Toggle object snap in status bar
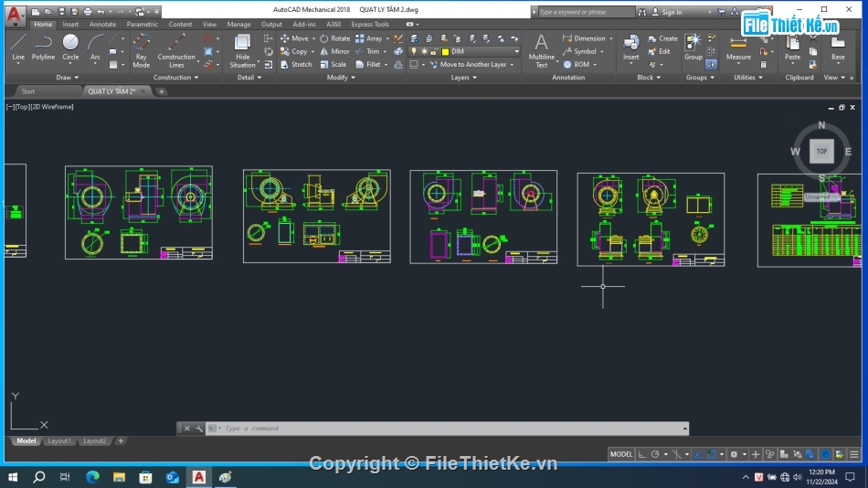 (712, 454)
